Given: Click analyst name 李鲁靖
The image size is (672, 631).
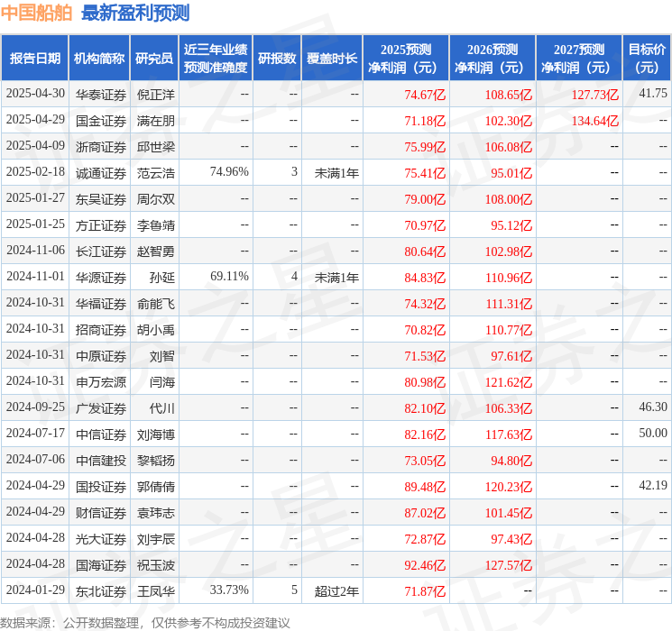Looking at the screenshot, I should 155,225.
